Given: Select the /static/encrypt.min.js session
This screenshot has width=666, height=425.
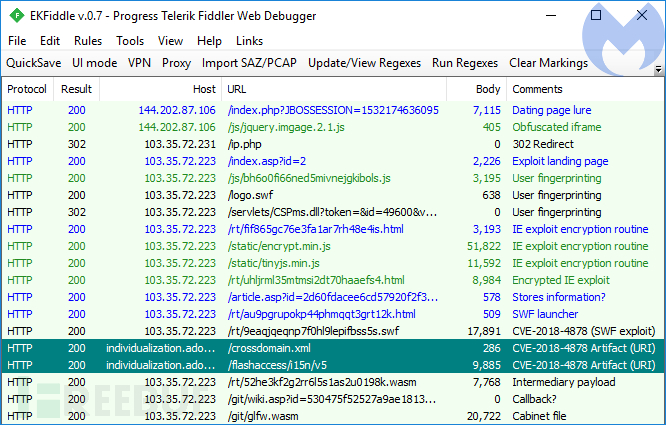Looking at the screenshot, I should (333, 246).
